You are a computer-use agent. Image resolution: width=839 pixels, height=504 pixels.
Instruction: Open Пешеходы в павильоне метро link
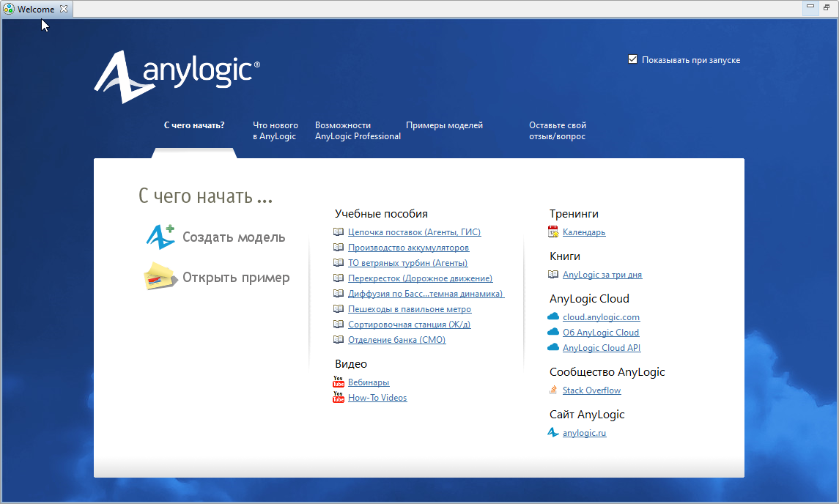[410, 309]
